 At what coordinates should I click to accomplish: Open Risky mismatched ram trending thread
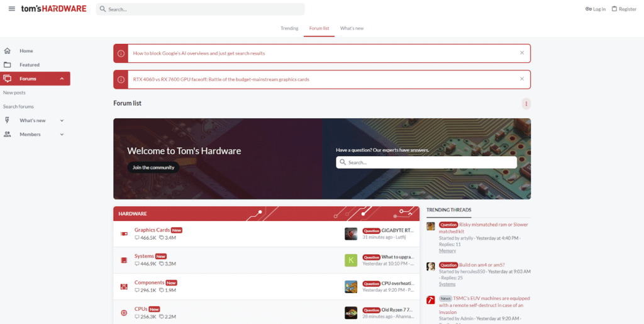pyautogui.click(x=484, y=228)
